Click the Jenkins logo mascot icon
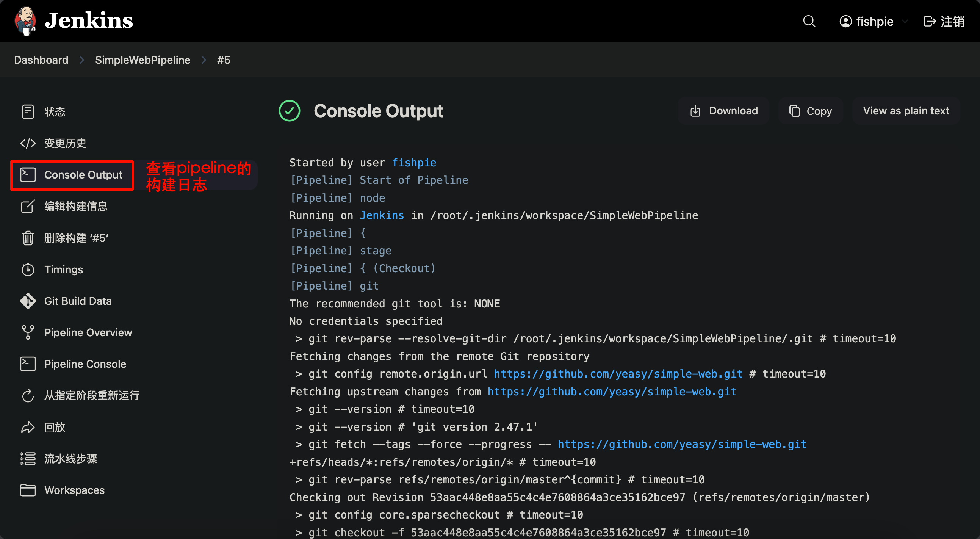The image size is (980, 539). point(25,21)
